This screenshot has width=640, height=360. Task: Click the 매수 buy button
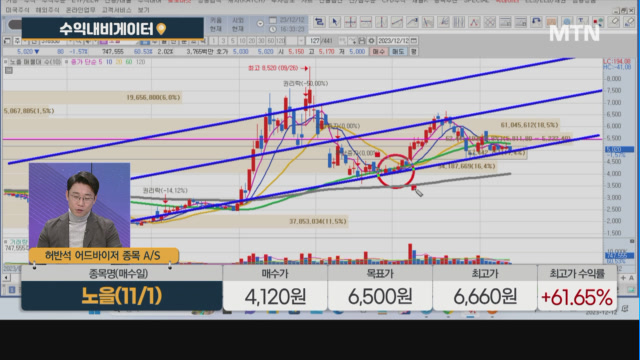[x=378, y=51]
